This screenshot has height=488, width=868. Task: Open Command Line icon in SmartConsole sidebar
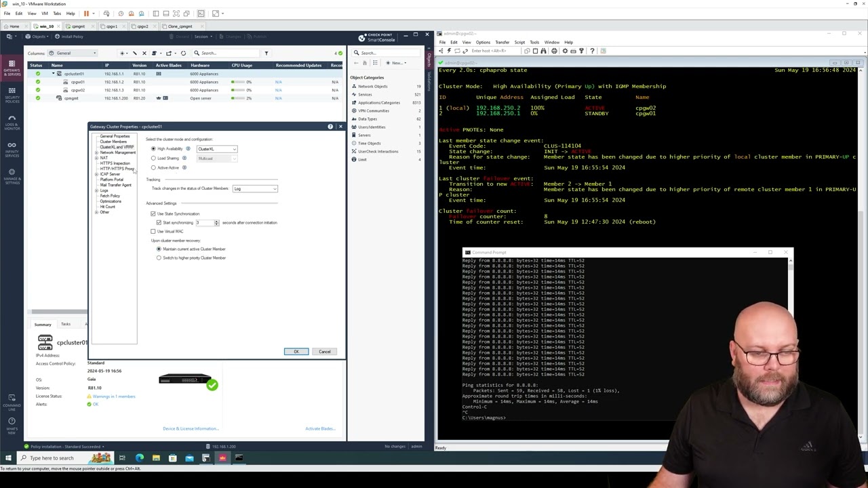point(12,401)
